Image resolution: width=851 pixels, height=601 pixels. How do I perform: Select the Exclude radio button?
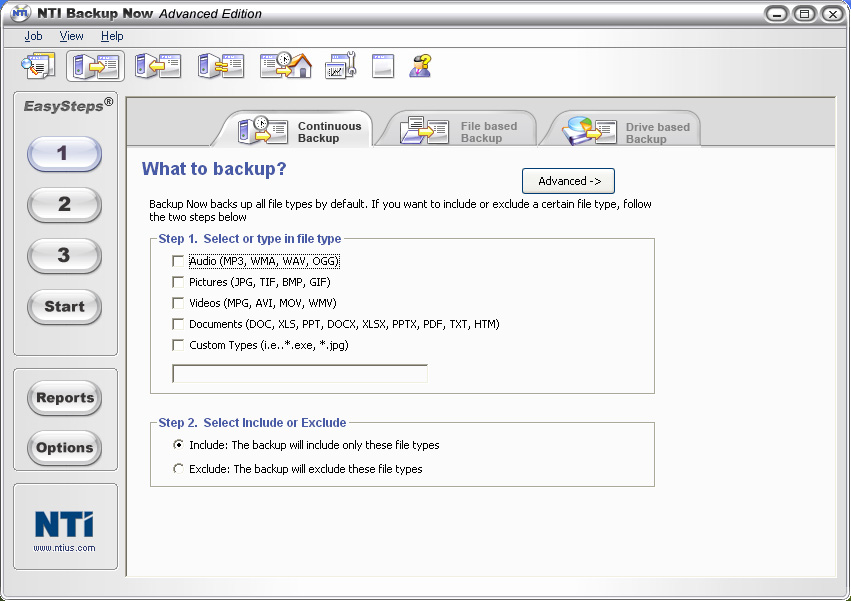178,469
